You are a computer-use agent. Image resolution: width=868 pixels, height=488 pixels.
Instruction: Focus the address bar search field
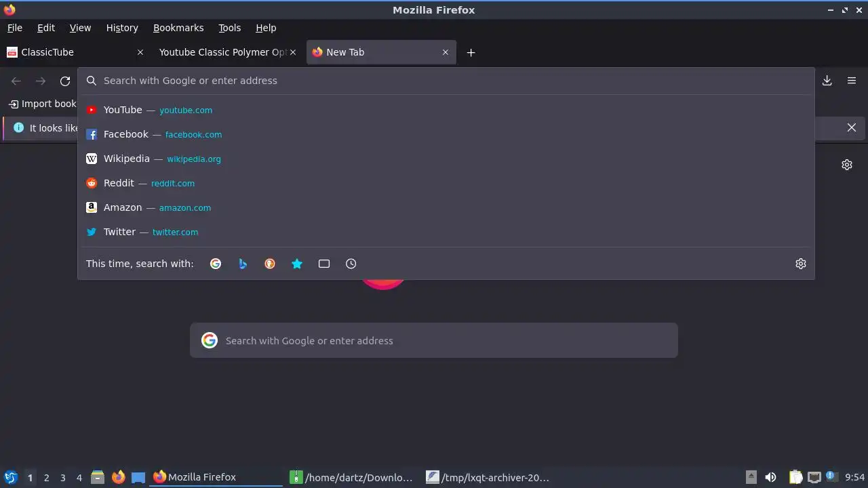click(x=446, y=81)
